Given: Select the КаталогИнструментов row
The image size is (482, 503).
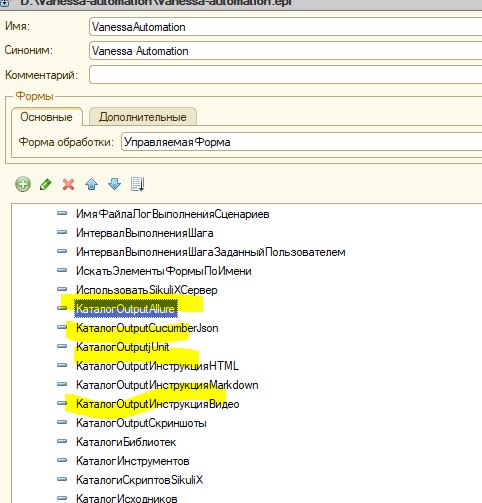Looking at the screenshot, I should pyautogui.click(x=133, y=461).
